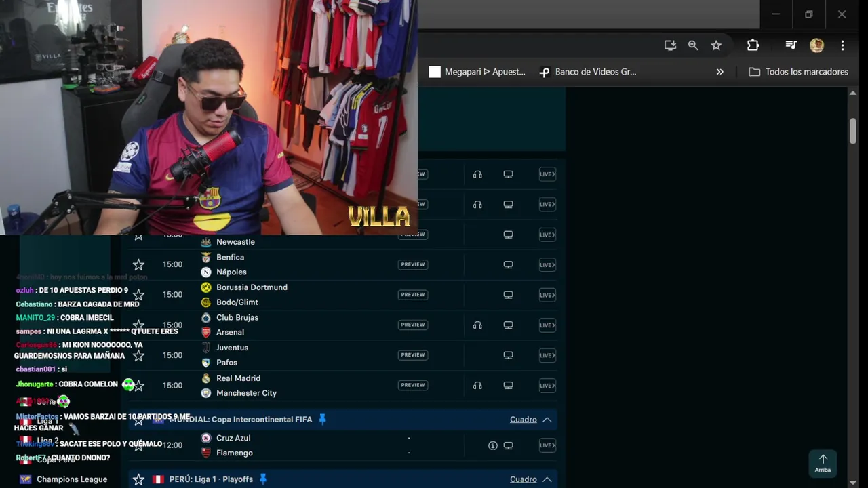Click the info icon in Cruz Azul vs Flamengo row

[x=493, y=445]
